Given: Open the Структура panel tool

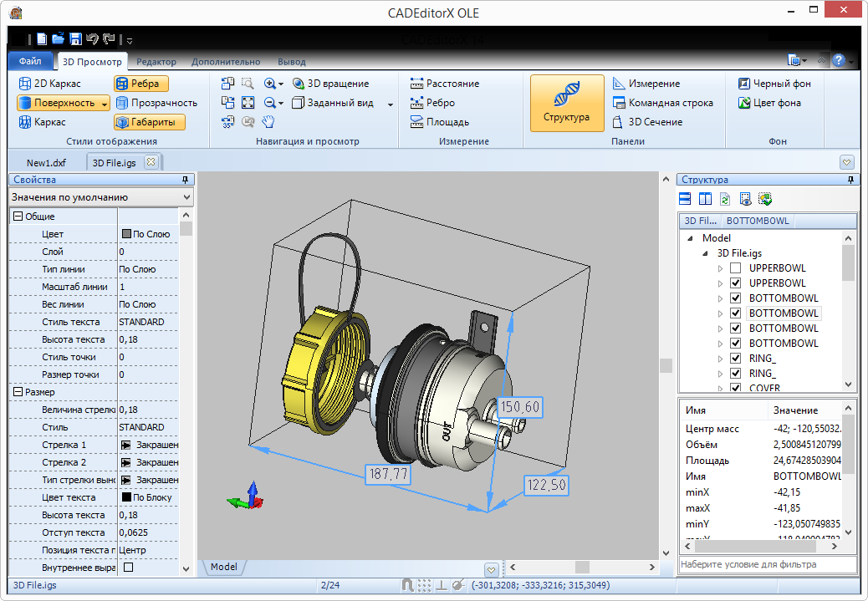Looking at the screenshot, I should pyautogui.click(x=565, y=103).
